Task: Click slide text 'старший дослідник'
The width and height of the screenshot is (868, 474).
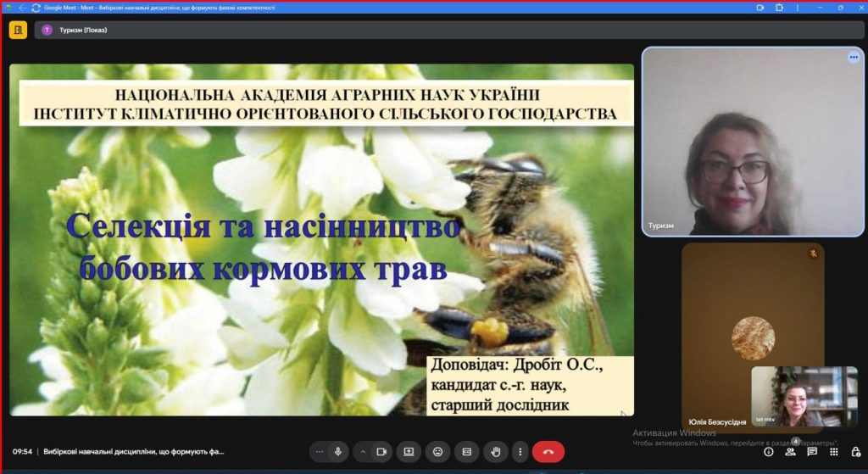Action: tap(500, 405)
